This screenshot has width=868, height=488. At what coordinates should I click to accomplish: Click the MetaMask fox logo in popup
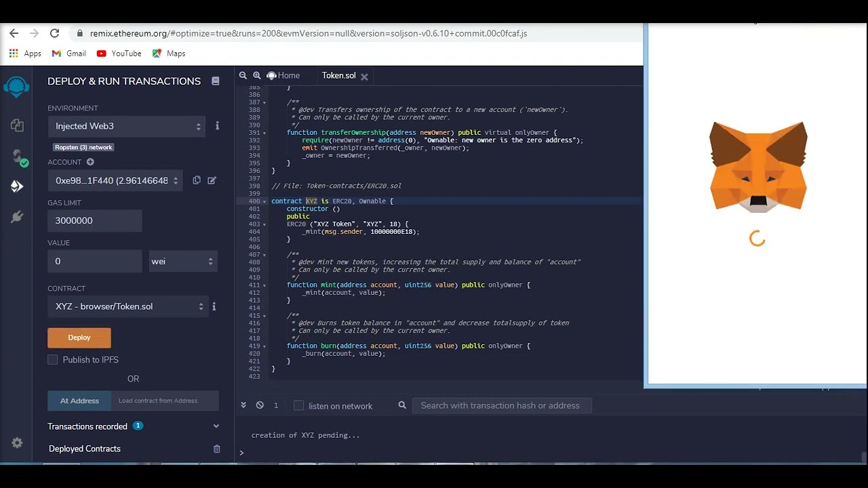point(758,167)
